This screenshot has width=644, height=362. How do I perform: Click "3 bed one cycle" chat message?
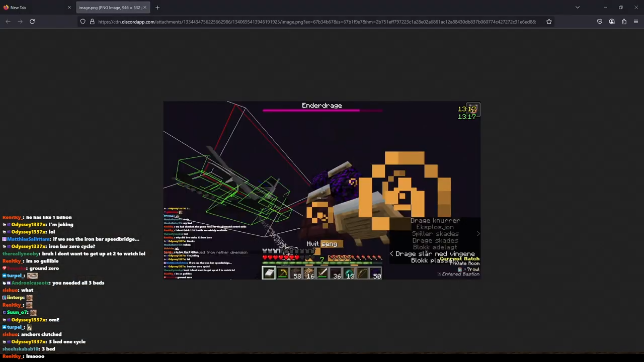click(44, 342)
